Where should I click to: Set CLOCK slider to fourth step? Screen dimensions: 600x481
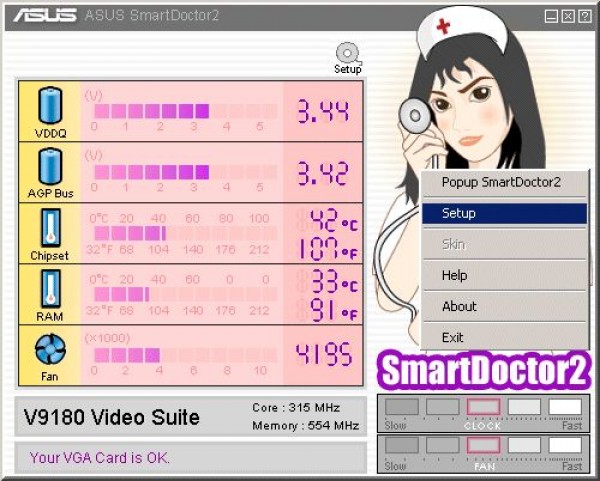(x=524, y=406)
